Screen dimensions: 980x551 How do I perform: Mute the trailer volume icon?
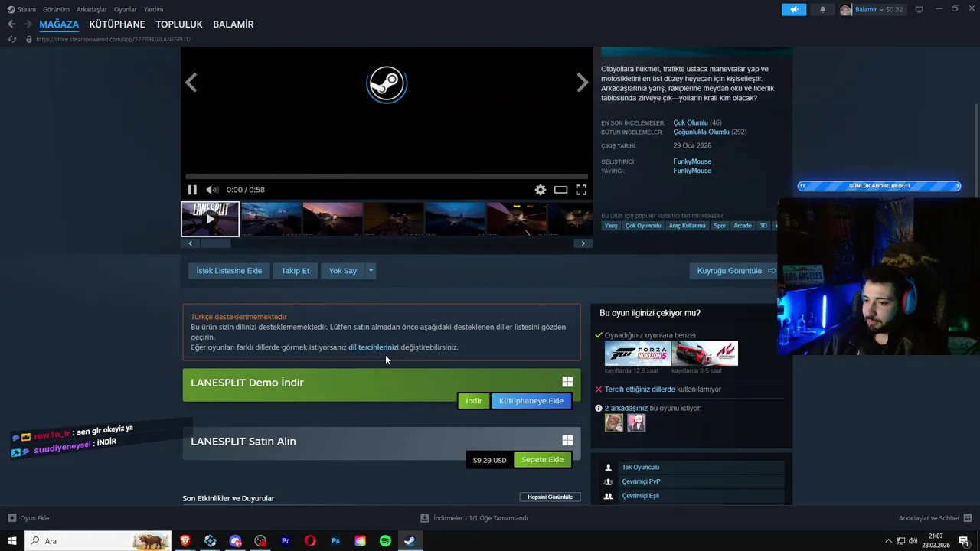click(212, 190)
